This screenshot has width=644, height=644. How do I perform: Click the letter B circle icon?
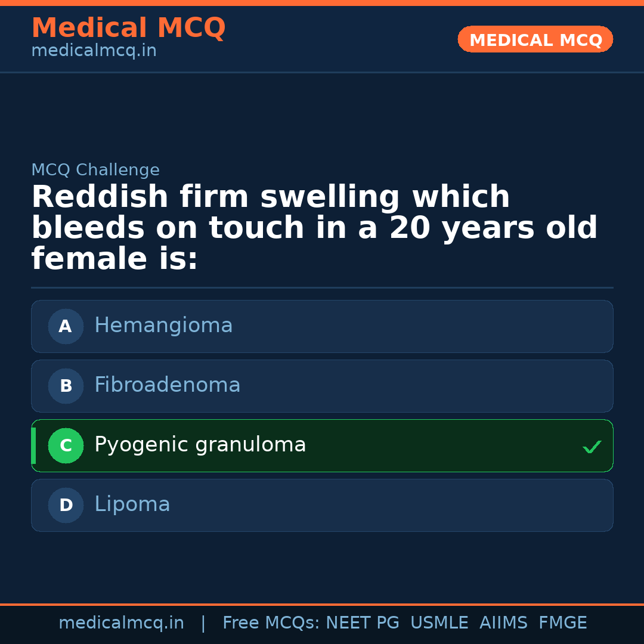coord(66,386)
